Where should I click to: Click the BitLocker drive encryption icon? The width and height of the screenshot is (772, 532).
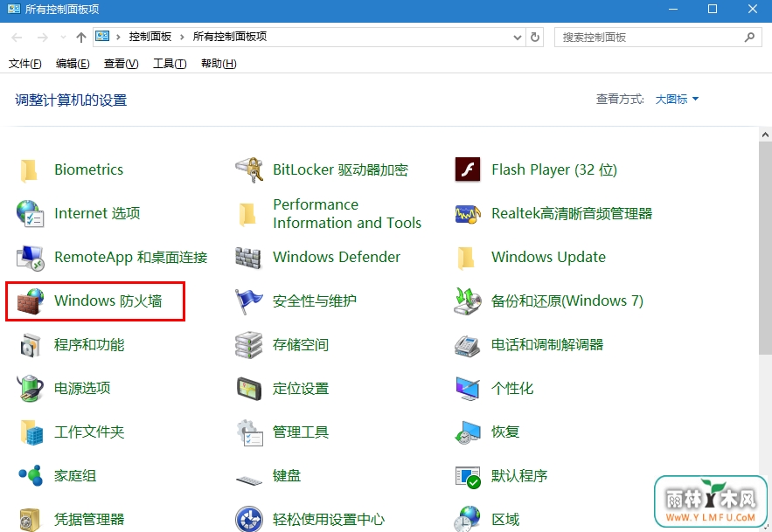click(x=249, y=169)
